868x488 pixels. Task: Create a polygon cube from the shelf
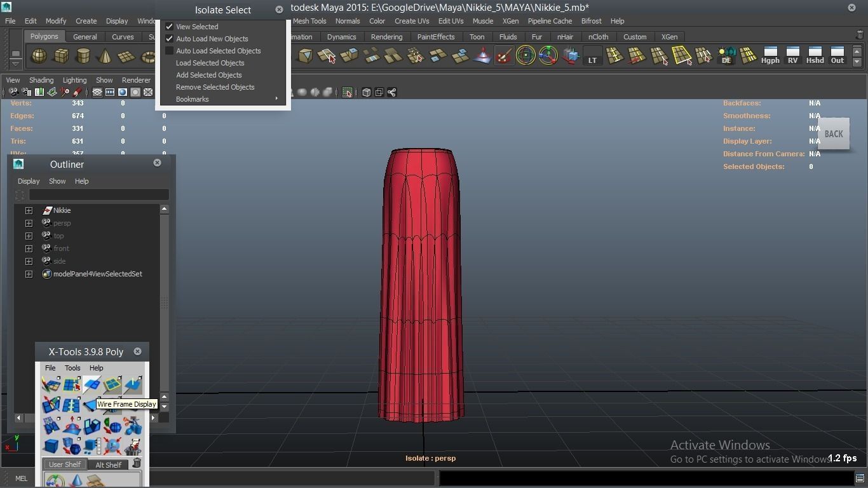pos(61,56)
